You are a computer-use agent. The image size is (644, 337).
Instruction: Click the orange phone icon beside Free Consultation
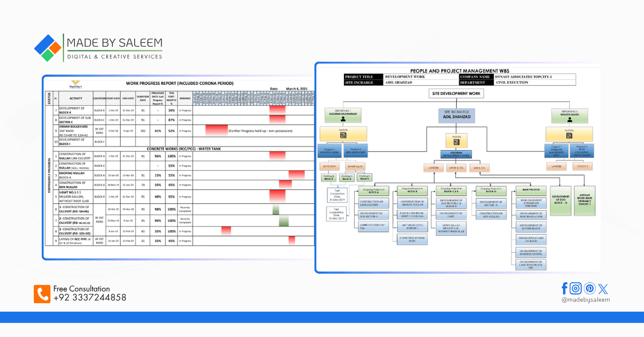click(x=42, y=294)
